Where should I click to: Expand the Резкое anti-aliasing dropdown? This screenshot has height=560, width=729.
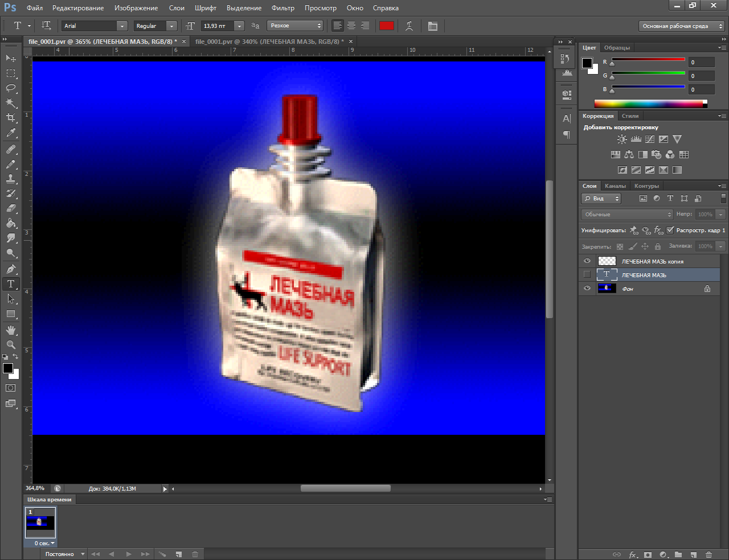pyautogui.click(x=295, y=26)
